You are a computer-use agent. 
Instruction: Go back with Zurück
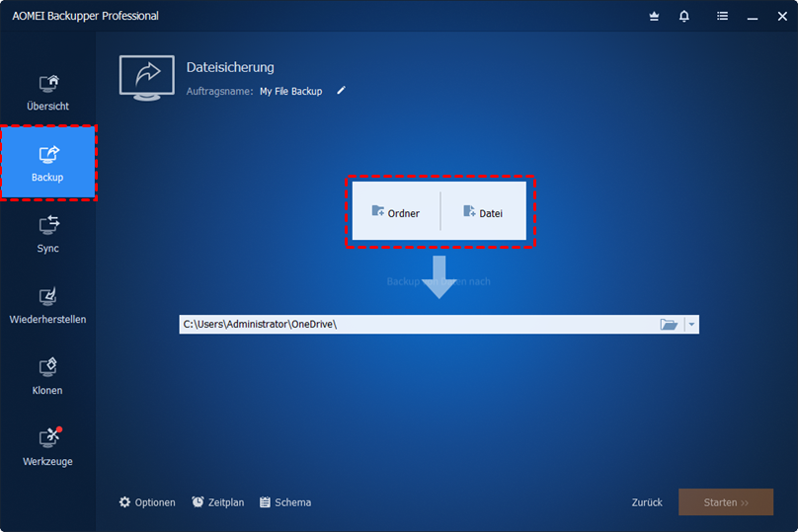point(647,502)
